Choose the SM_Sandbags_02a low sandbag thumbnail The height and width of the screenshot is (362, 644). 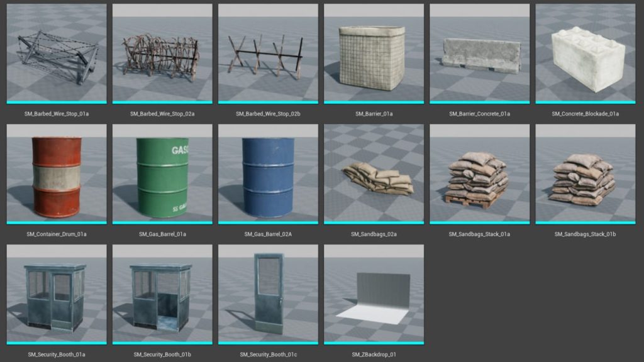[374, 175]
